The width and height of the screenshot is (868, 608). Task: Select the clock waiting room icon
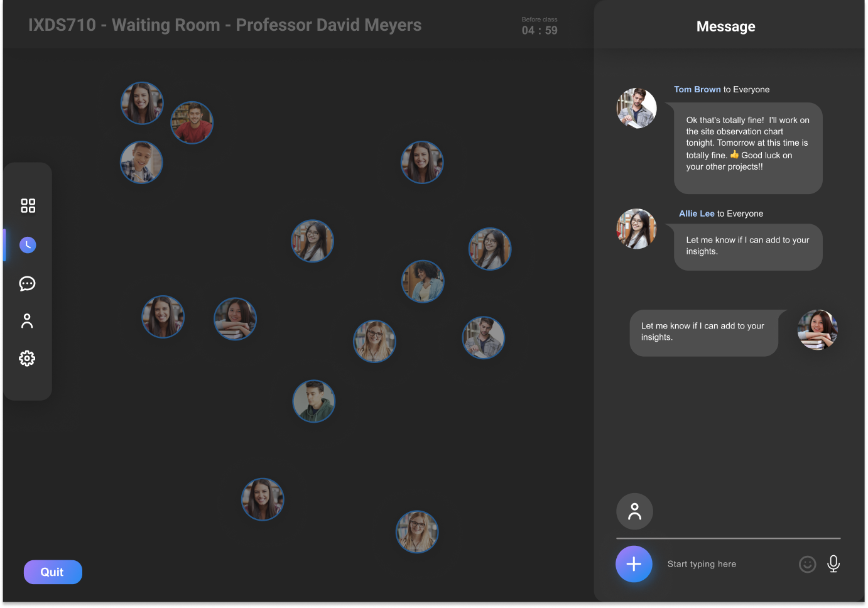28,245
